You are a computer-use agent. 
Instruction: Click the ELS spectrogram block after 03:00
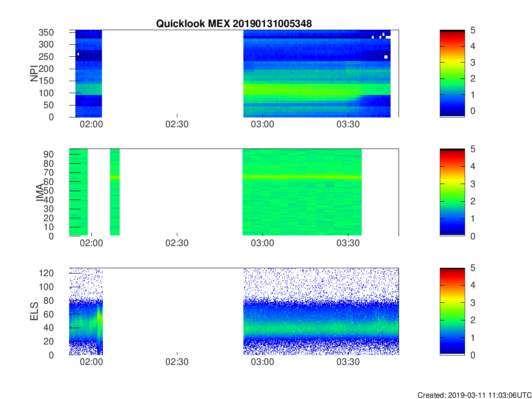tap(321, 311)
